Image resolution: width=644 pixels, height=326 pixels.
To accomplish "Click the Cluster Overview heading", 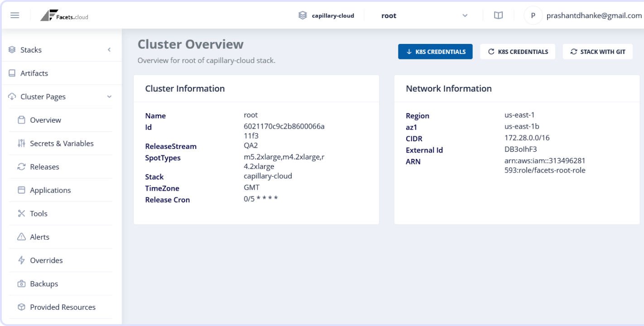I will [x=191, y=44].
